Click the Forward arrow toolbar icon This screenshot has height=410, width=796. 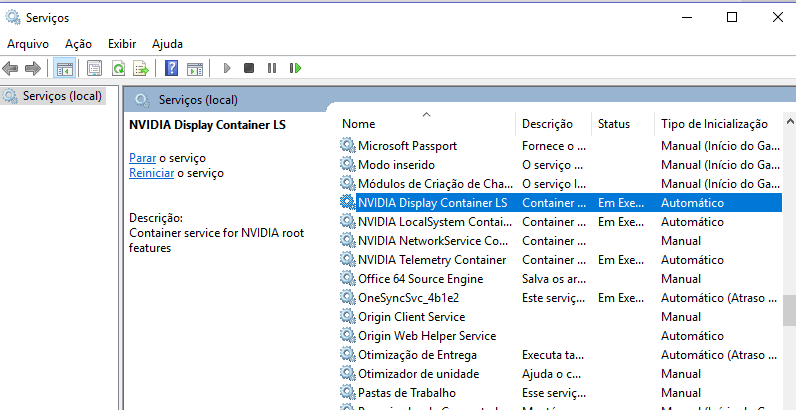click(x=33, y=68)
